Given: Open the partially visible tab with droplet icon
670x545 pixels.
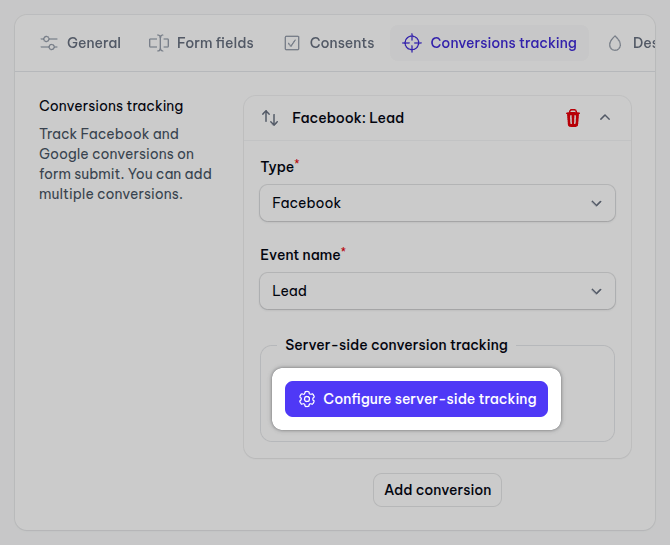Looking at the screenshot, I should (x=630, y=43).
